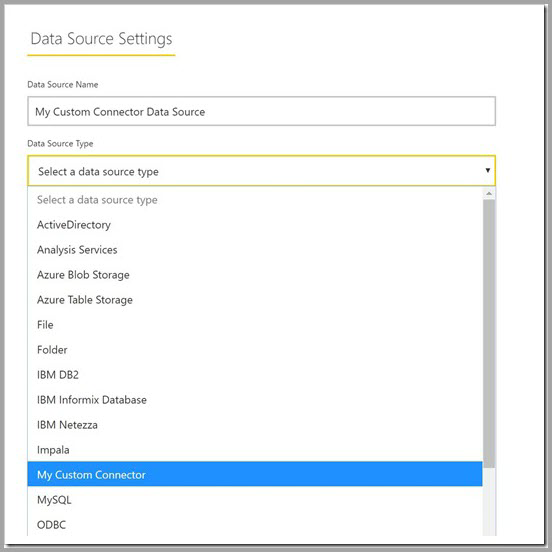
Task: Select Azure Table Storage
Action: tap(255, 300)
